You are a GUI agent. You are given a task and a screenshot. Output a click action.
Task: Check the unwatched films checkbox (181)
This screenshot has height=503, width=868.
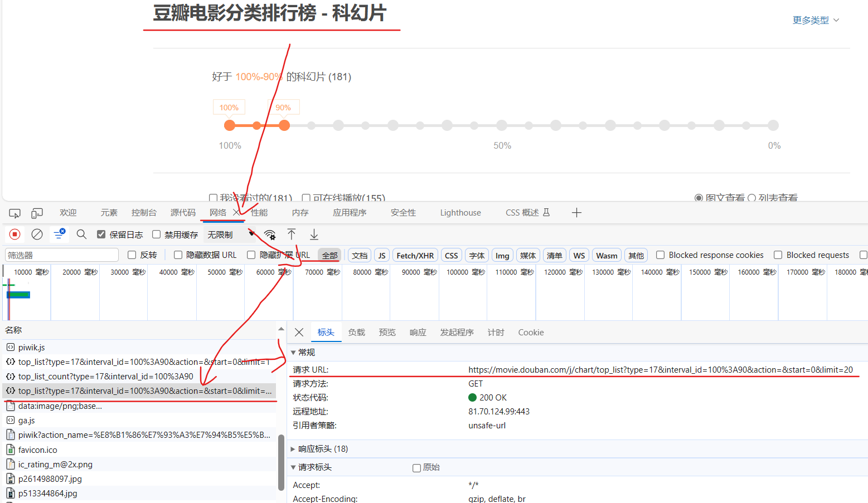213,198
